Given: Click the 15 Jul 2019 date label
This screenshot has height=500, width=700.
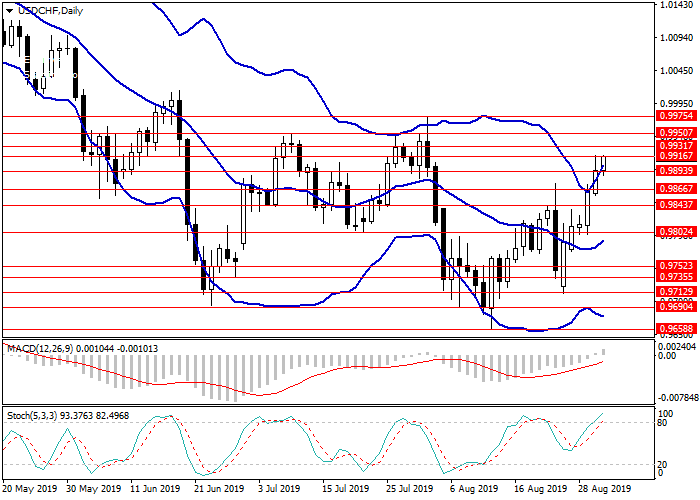Looking at the screenshot, I should [x=345, y=490].
